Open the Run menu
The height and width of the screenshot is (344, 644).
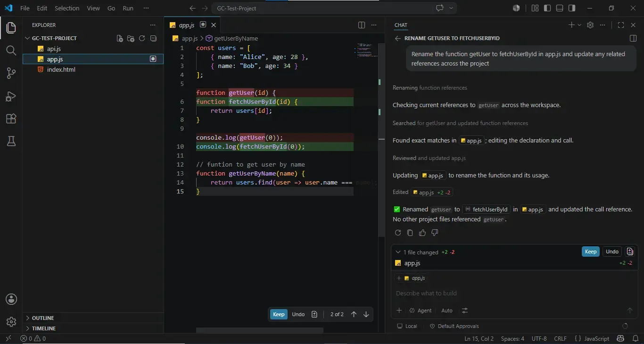tap(128, 8)
